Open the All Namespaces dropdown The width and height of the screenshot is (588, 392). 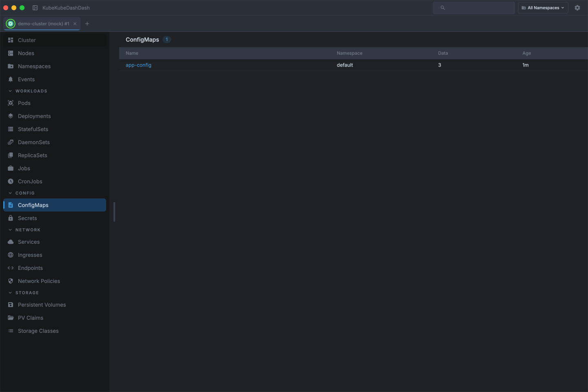coord(543,8)
